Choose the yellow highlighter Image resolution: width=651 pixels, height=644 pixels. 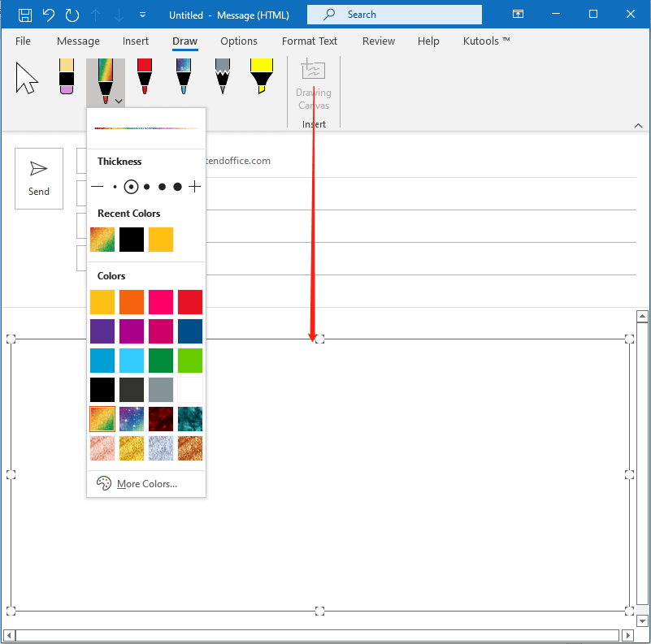coord(261,76)
